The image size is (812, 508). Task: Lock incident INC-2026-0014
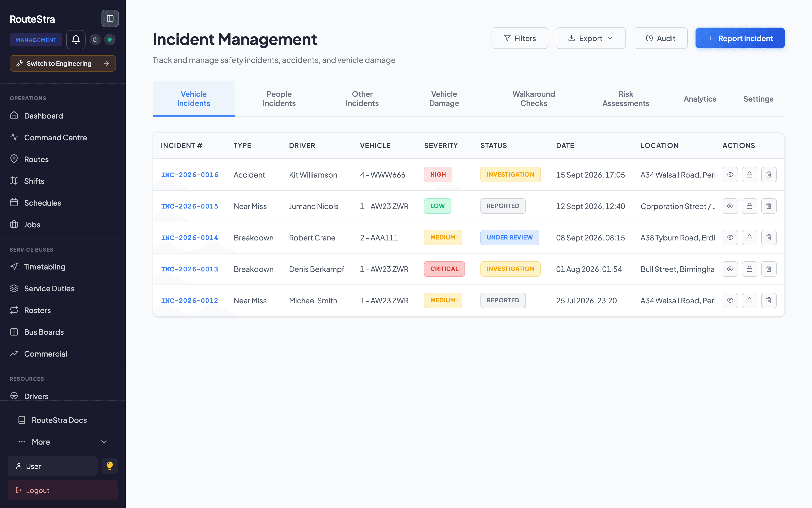(x=750, y=238)
